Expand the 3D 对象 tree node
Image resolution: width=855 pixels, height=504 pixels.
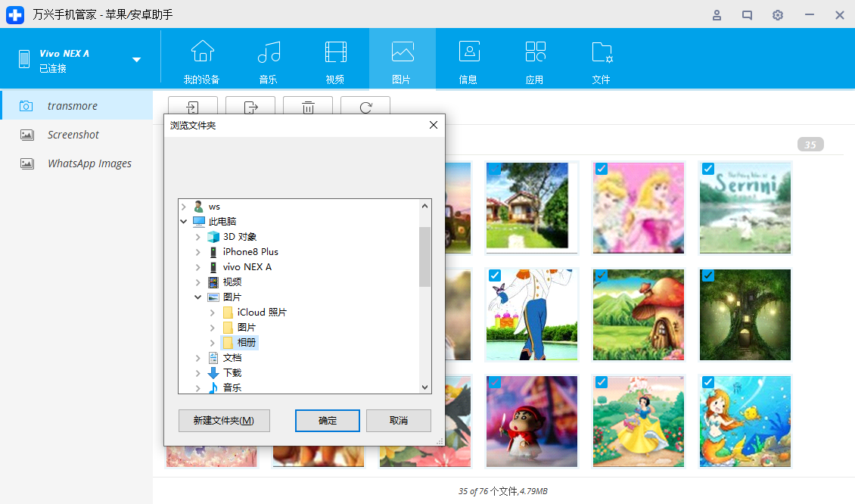[x=198, y=236]
